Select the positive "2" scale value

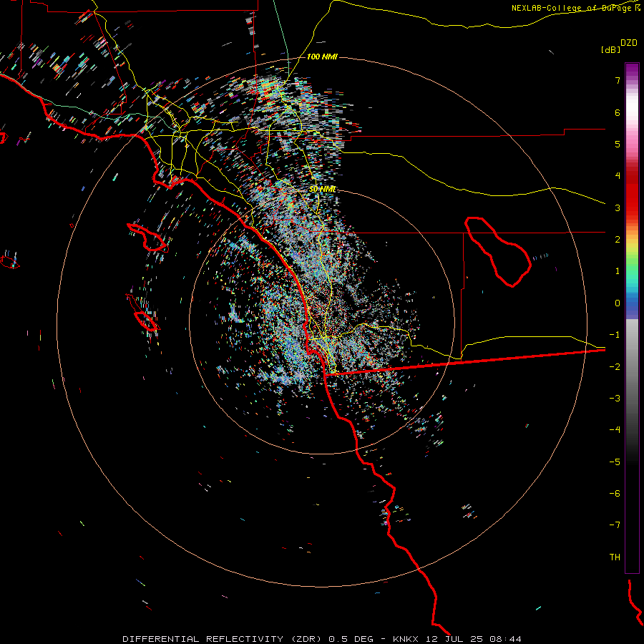(618, 240)
